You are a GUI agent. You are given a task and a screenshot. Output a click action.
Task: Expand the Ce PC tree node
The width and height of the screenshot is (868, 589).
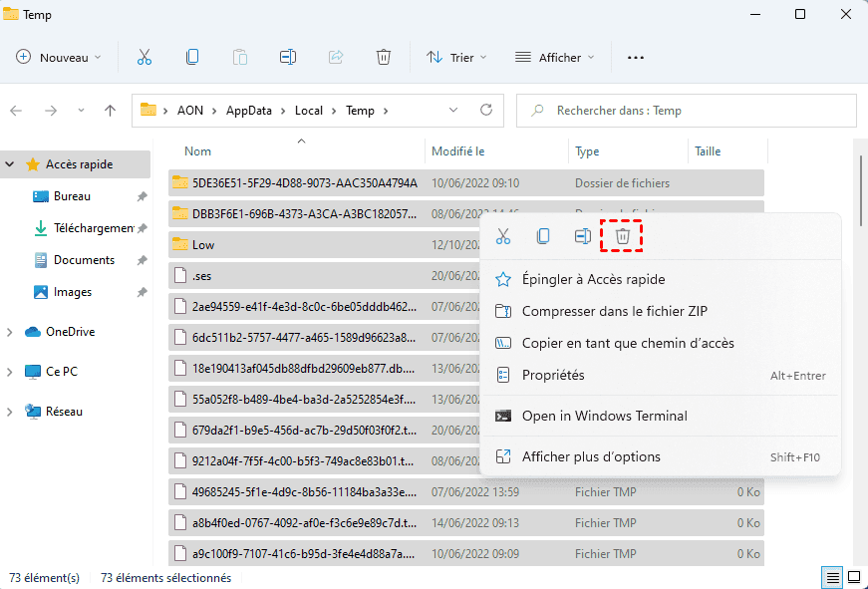coord(10,372)
